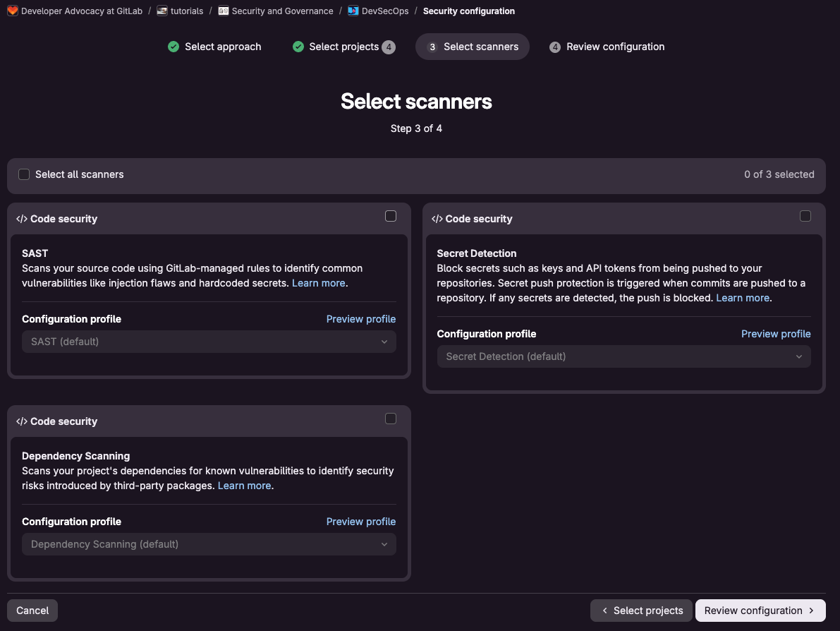
Task: Click the GitLab heart icon in breadcrumb
Action: pos(12,11)
